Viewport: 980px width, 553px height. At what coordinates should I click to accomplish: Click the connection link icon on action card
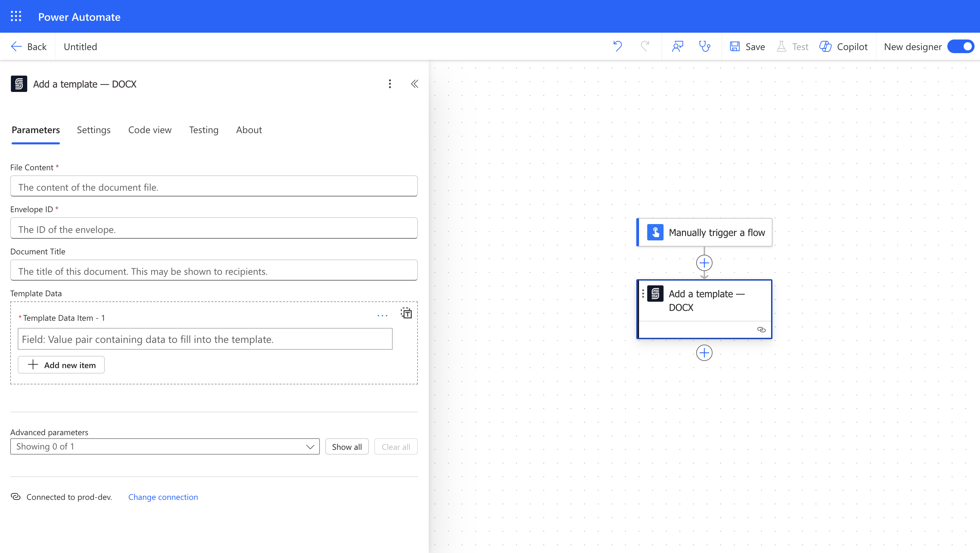[x=761, y=330]
